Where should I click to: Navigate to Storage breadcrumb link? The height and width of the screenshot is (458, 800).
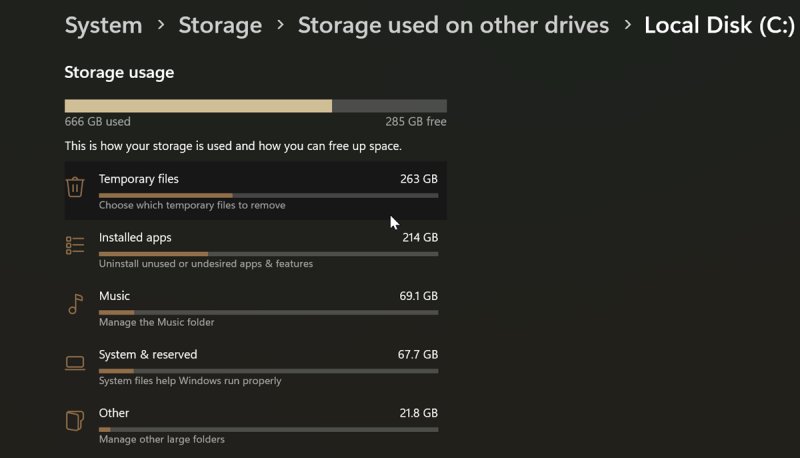pyautogui.click(x=220, y=25)
